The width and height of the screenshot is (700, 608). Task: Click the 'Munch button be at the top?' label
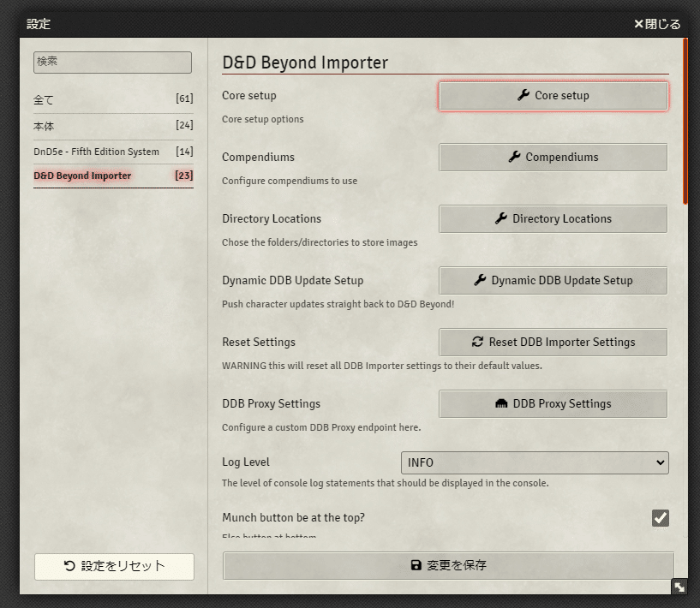click(x=293, y=517)
